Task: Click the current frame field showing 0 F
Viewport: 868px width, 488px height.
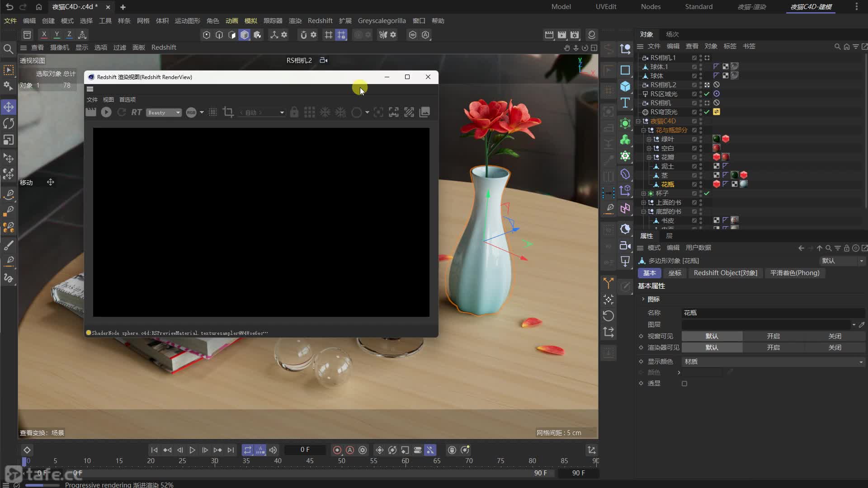Action: (x=305, y=450)
